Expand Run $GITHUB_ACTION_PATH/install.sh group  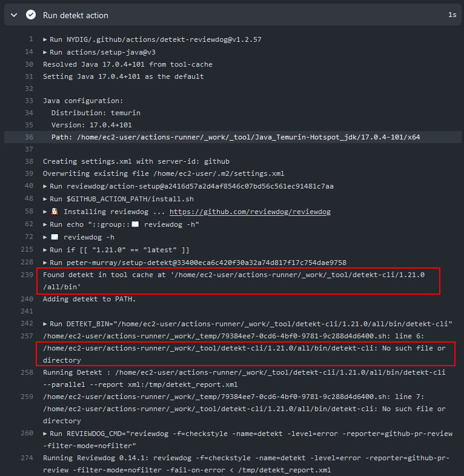[45, 199]
